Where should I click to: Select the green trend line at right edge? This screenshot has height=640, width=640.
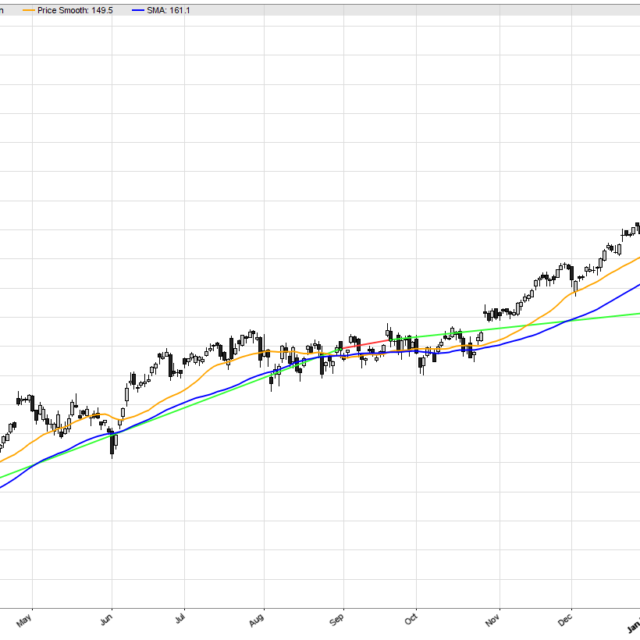pos(630,314)
